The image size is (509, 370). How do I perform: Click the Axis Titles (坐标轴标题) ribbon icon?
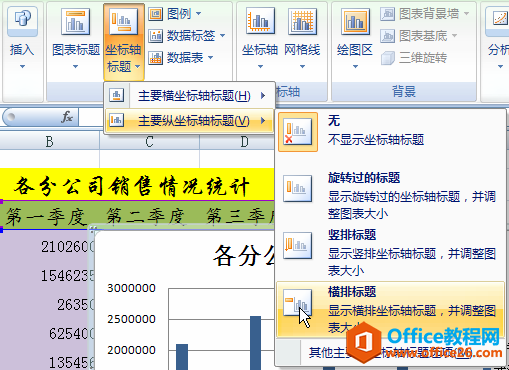pos(124,21)
